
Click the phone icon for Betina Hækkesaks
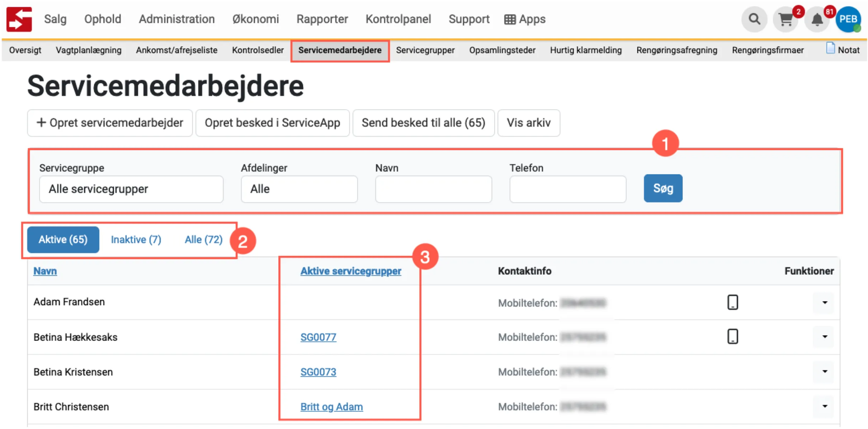tap(733, 337)
